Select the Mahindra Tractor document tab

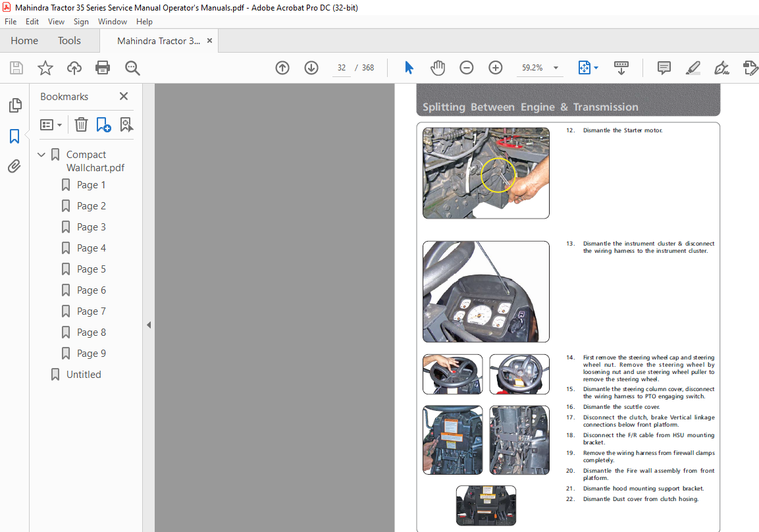pos(158,41)
